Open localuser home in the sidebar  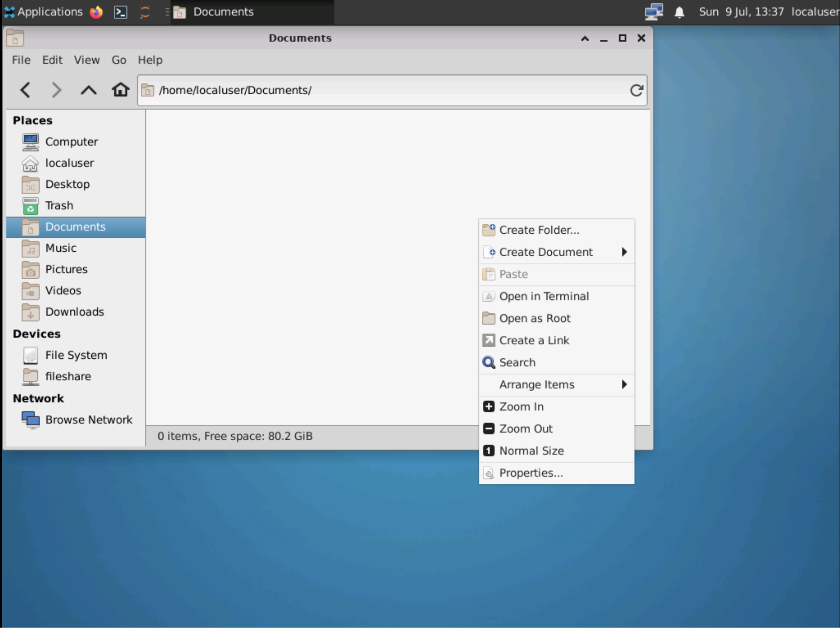pyautogui.click(x=76, y=163)
